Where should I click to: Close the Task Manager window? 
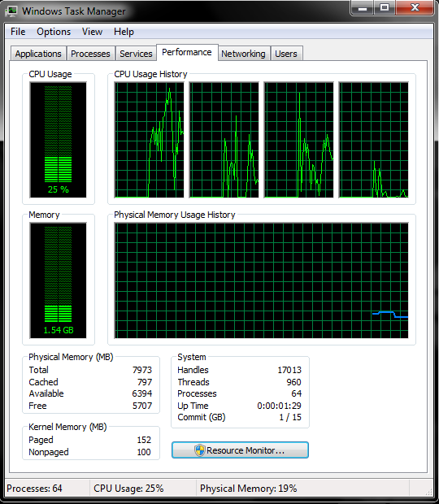(x=415, y=7)
